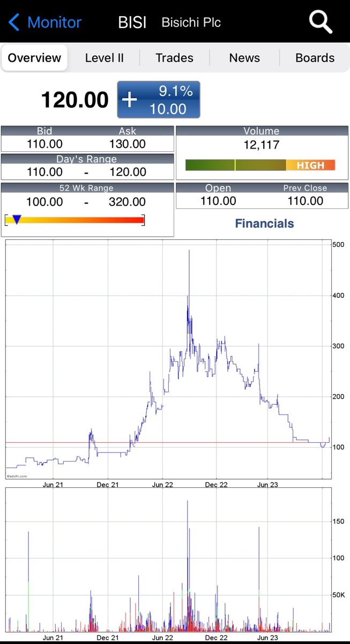The height and width of the screenshot is (644, 350).
Task: Tap the Bisichi Plc company name
Action: (191, 23)
